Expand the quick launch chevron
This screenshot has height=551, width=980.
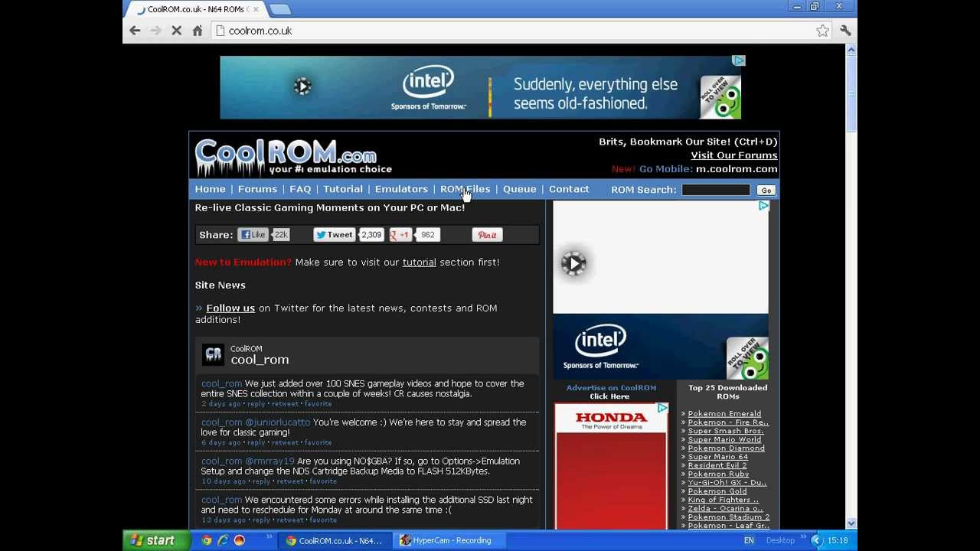click(x=269, y=539)
